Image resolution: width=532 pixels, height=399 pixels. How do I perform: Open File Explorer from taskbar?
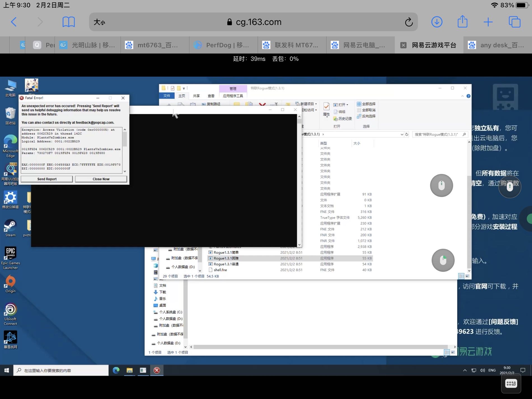(x=129, y=370)
